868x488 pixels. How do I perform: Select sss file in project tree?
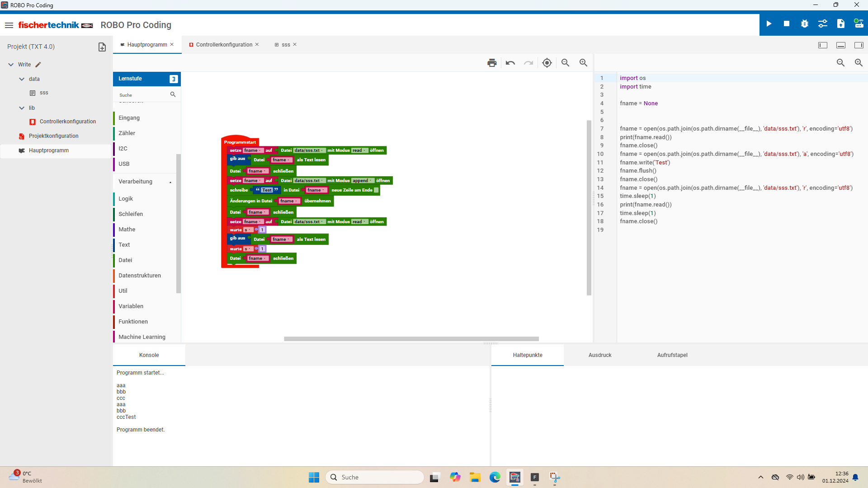[44, 93]
